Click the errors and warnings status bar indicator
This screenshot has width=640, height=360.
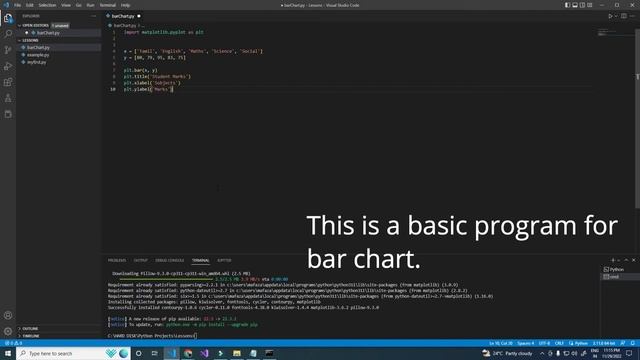click(x=13, y=343)
